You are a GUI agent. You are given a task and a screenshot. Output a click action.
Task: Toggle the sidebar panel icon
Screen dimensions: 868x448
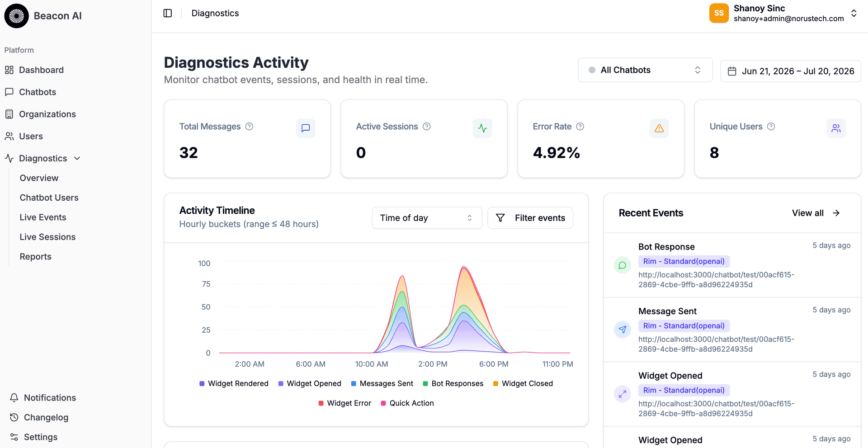168,13
